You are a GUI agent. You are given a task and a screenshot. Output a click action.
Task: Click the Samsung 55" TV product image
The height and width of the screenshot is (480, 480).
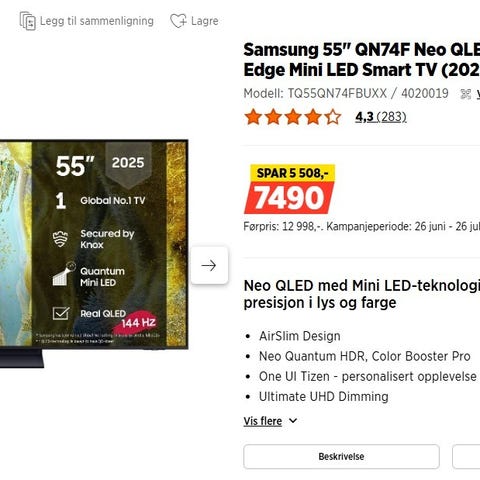click(94, 253)
